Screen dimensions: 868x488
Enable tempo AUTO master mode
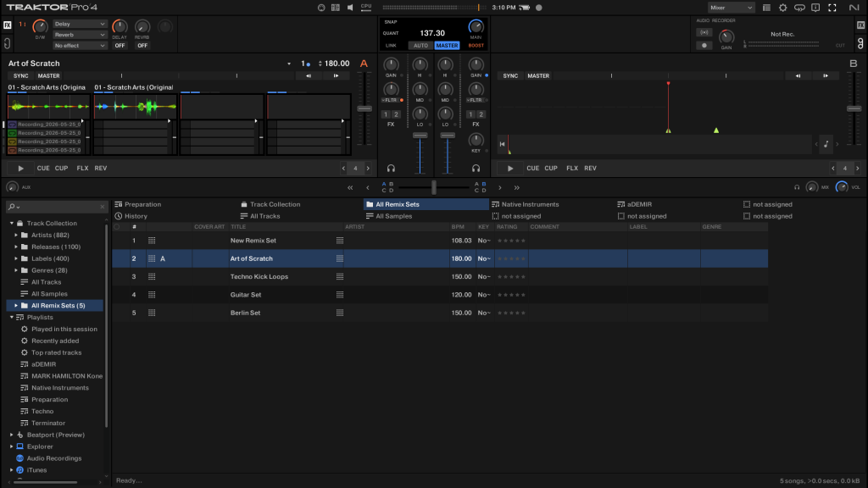point(420,46)
